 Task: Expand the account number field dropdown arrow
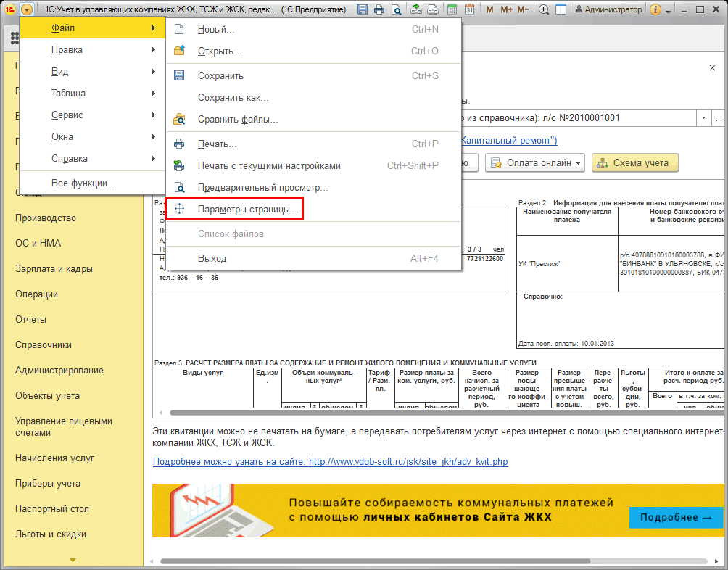(x=703, y=118)
